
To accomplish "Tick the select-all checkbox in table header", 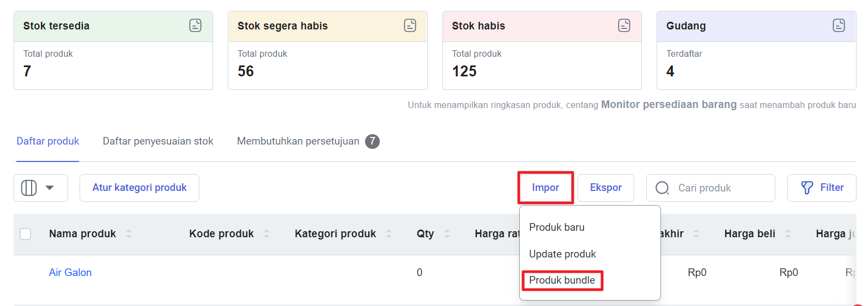I will tap(26, 234).
